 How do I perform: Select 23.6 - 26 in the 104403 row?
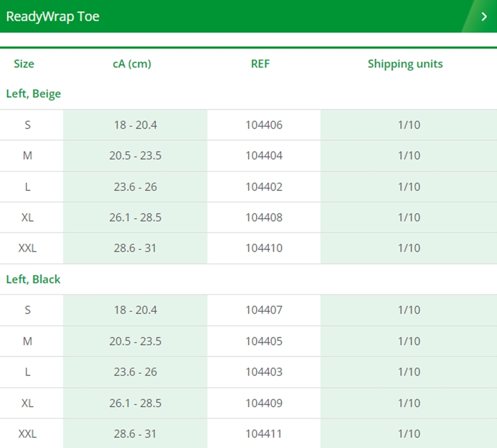click(135, 372)
